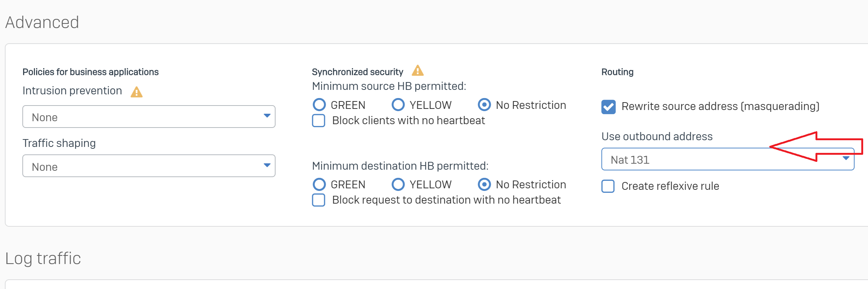
Task: Expand the Use outbound address dropdown
Action: pos(846,158)
